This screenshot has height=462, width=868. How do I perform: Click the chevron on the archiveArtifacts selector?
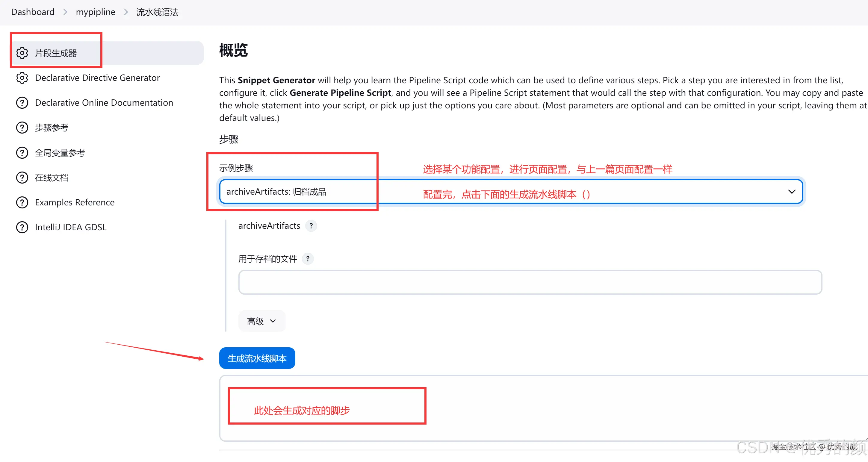coord(792,191)
